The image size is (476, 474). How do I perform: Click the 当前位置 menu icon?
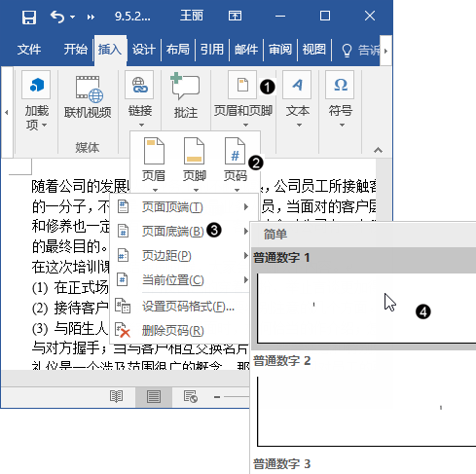(x=123, y=279)
